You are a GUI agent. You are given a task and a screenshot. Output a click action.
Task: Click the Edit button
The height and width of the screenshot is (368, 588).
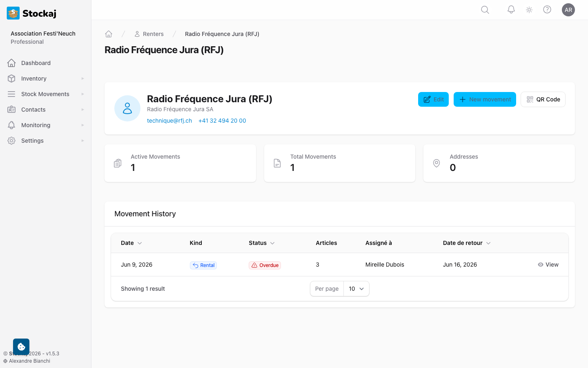point(433,99)
